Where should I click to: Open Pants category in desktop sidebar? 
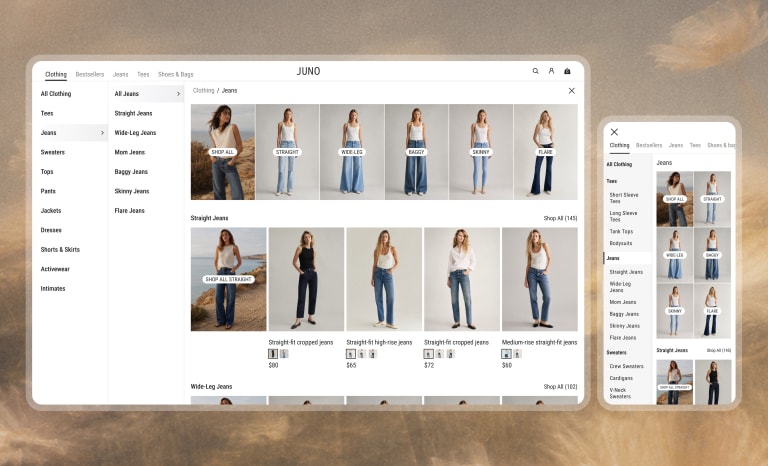click(x=48, y=191)
